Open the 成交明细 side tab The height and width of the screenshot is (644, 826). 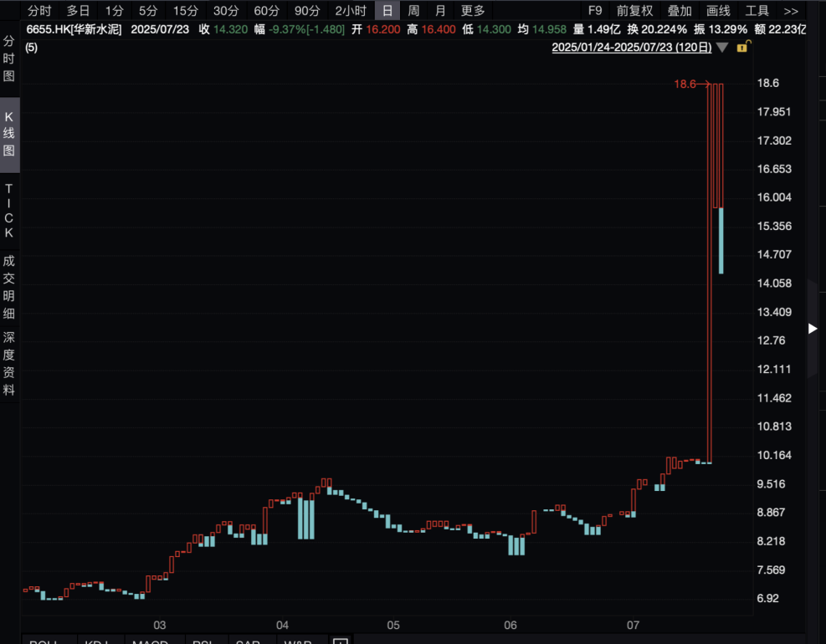(x=9, y=287)
